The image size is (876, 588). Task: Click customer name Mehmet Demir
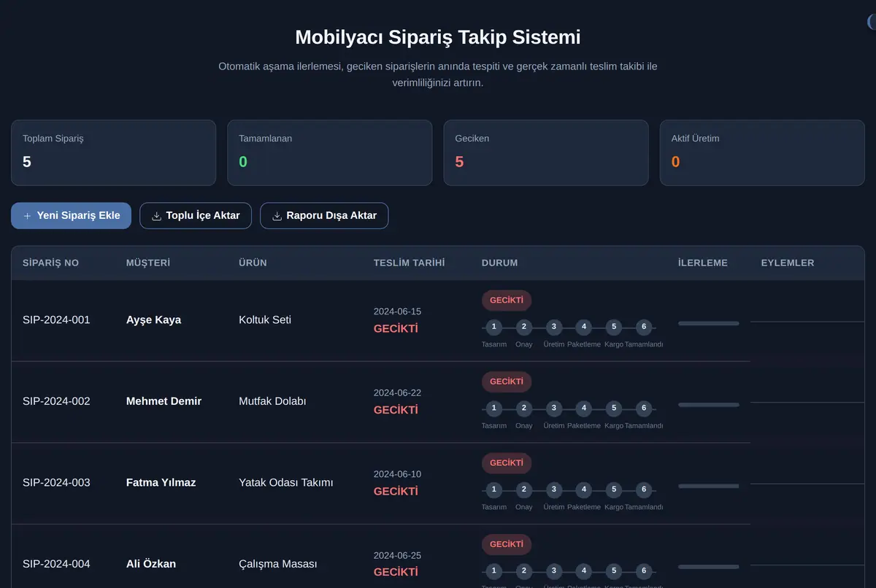point(164,401)
